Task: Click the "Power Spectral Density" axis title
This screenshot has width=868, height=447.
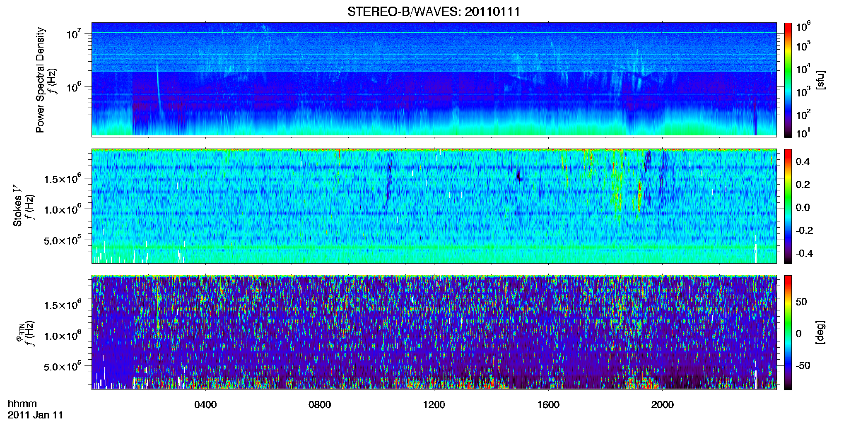Action: click(40, 80)
